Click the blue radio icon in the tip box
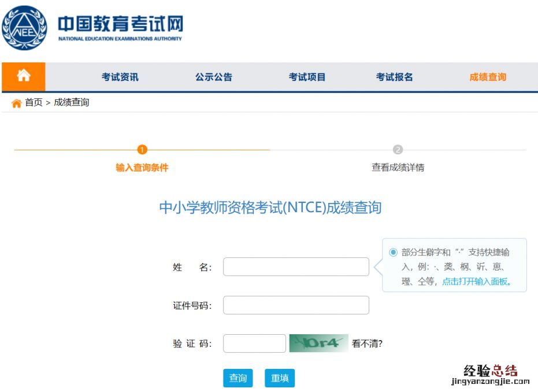The image size is (538, 392). coord(393,252)
